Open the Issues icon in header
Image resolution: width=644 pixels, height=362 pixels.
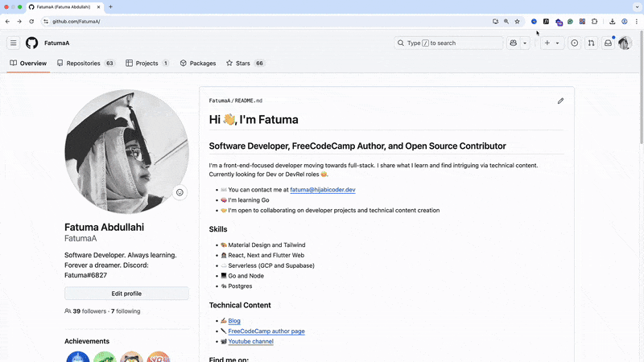574,43
